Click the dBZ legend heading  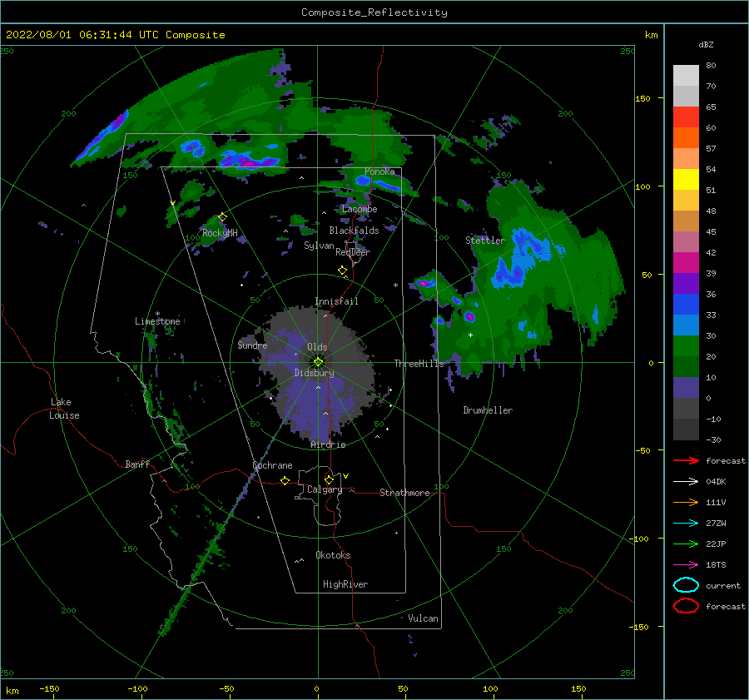(x=706, y=44)
